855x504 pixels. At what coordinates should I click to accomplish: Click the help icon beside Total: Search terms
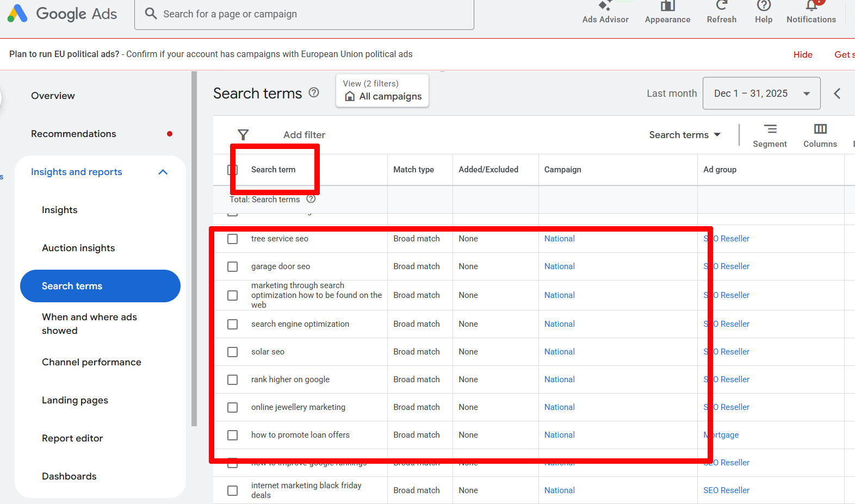coord(311,199)
